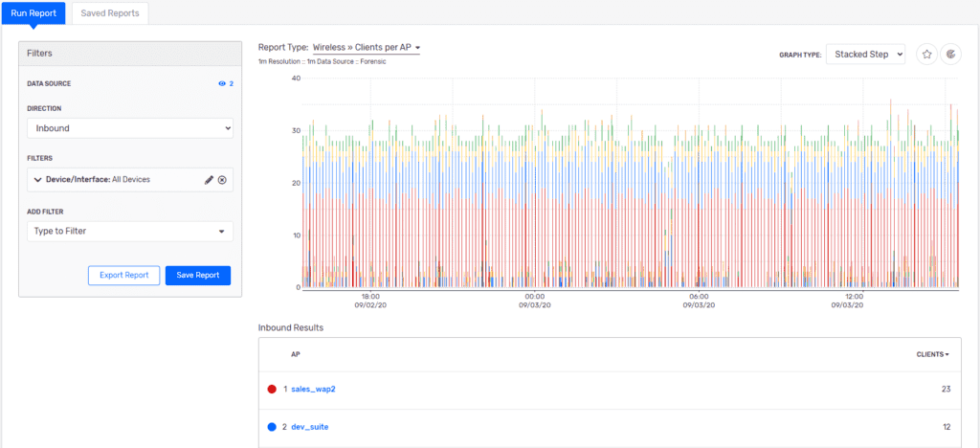980x448 pixels.
Task: Edit the Device/Interface filter with pencil icon
Action: [x=210, y=180]
